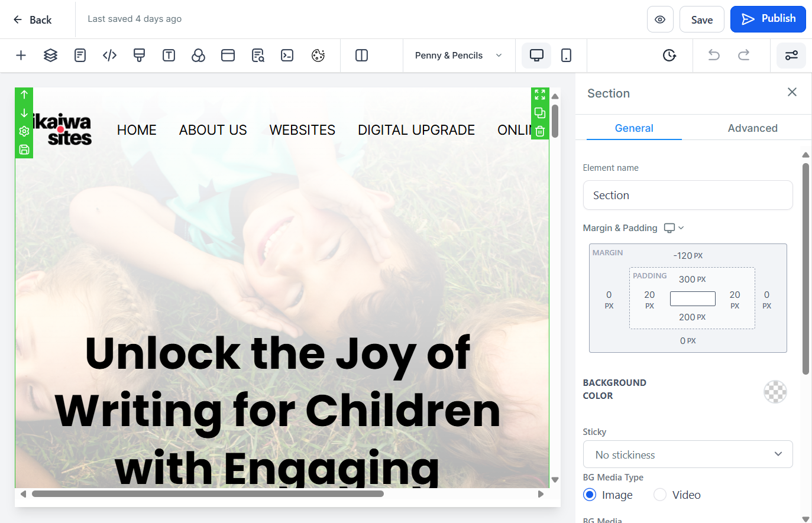Viewport: 812px width, 523px height.
Task: Duplicate the section with copy icon
Action: [540, 113]
